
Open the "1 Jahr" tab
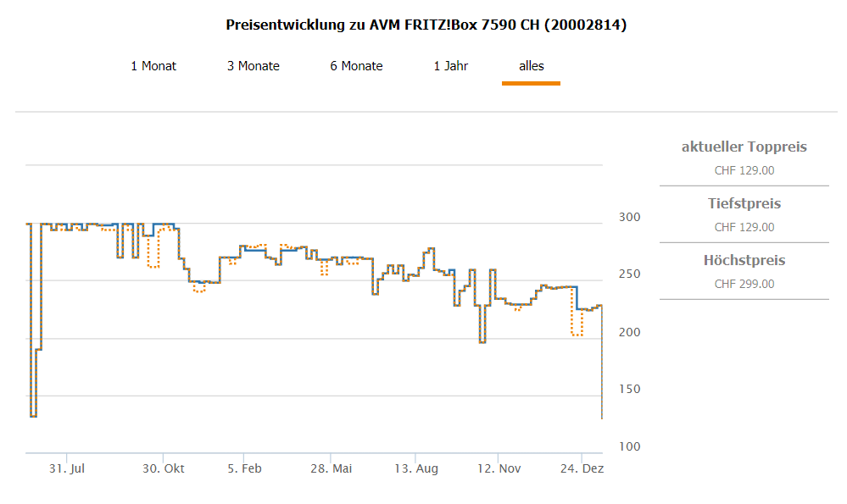point(450,66)
